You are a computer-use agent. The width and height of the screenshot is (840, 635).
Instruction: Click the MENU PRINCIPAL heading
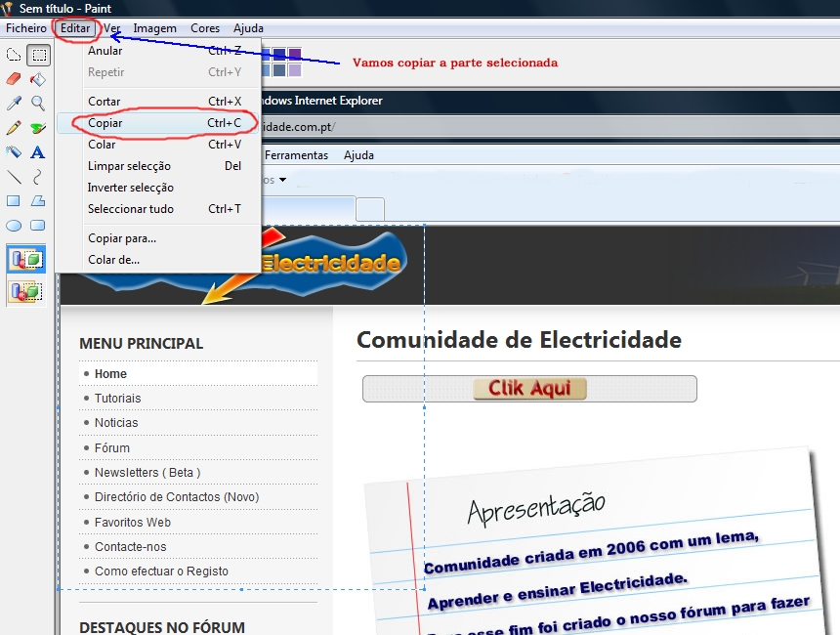(x=142, y=344)
